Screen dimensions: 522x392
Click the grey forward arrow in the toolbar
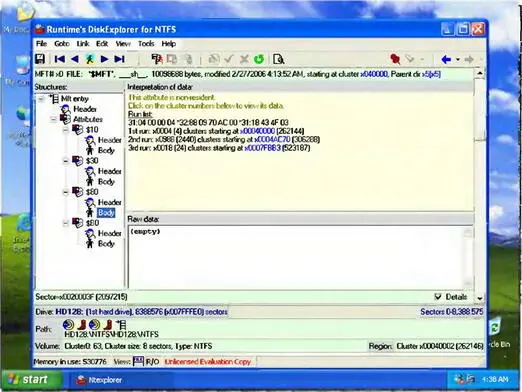(x=469, y=59)
